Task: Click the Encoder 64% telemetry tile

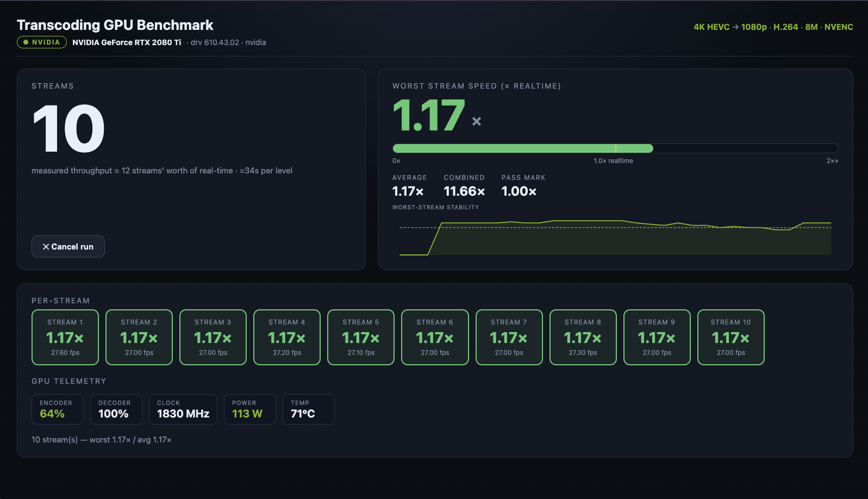Action: (58, 409)
